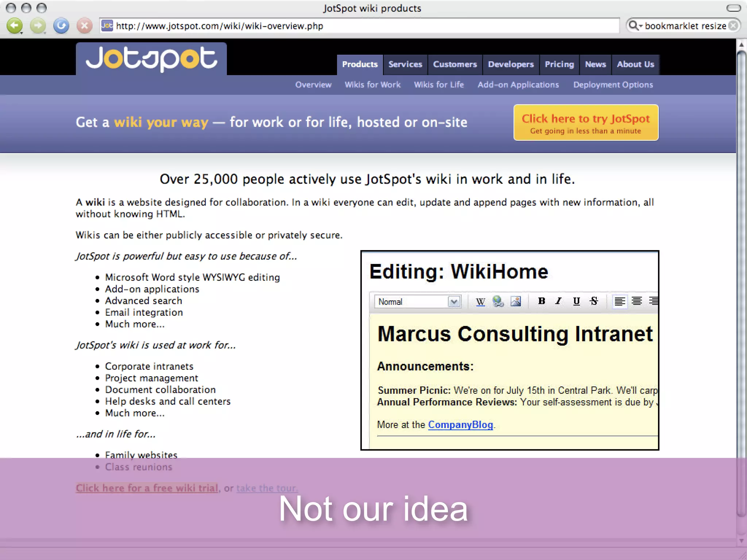Click the JotSpot logo
Viewport: 747px width, 560px height.
[151, 59]
